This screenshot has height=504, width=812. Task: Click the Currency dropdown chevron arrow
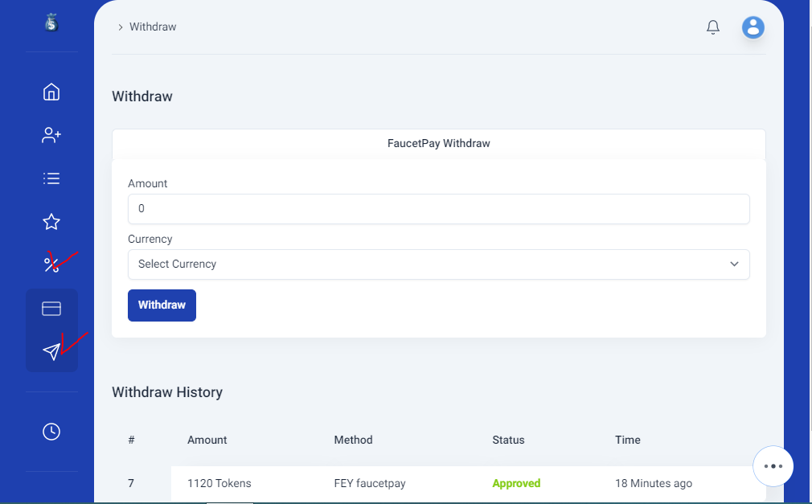point(733,264)
